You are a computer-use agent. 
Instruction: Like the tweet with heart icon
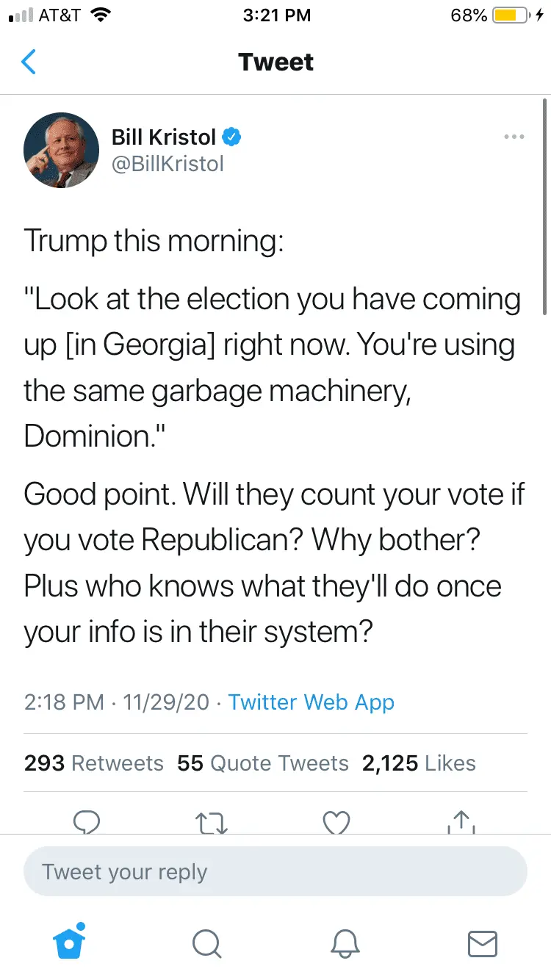[337, 821]
